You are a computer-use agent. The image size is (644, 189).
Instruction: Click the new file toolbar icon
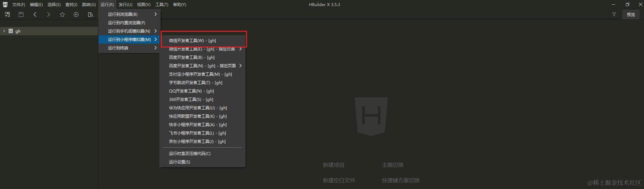point(7,14)
